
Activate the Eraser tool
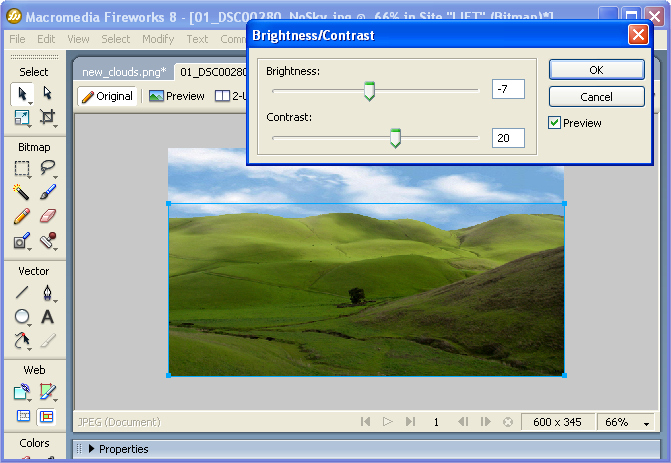point(47,216)
